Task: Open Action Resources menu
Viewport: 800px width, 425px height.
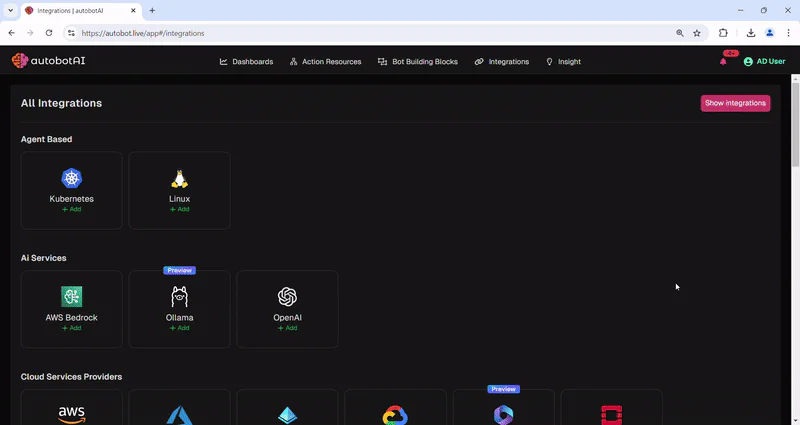Action: [x=326, y=62]
